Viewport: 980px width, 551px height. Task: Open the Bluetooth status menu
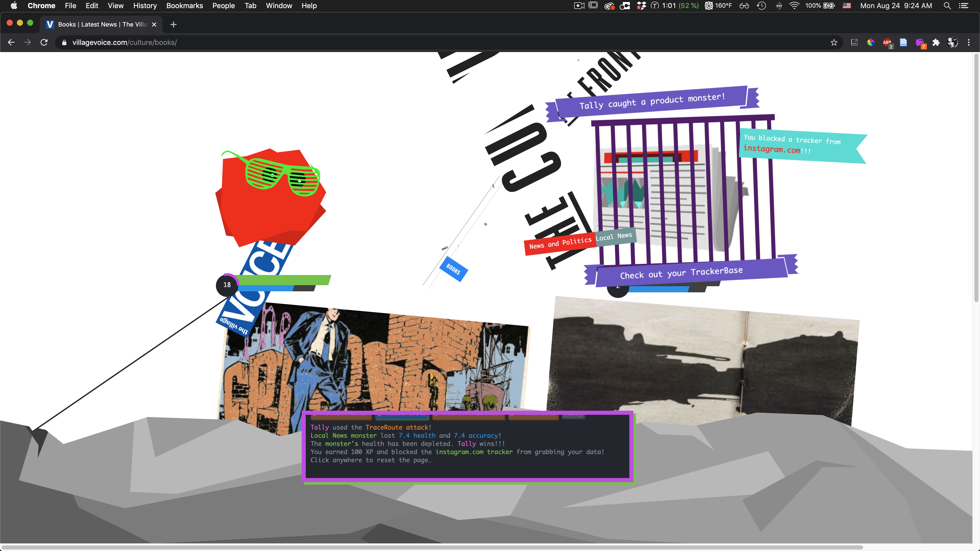[779, 5]
